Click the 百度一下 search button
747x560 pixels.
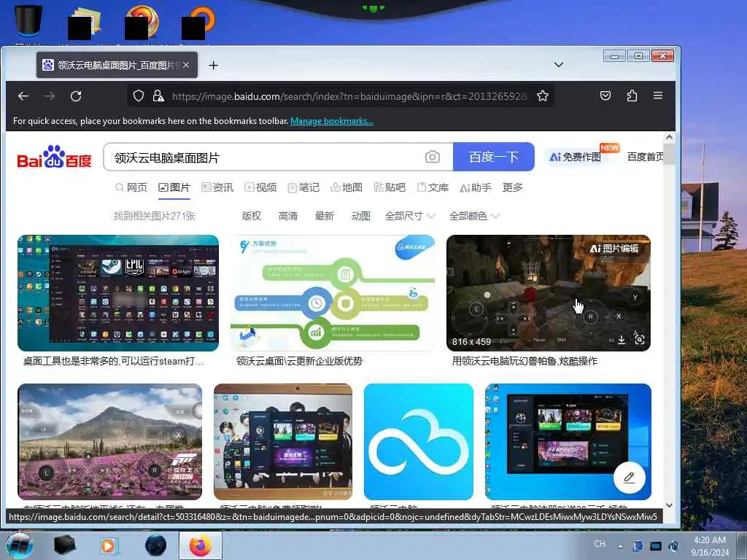pos(494,157)
